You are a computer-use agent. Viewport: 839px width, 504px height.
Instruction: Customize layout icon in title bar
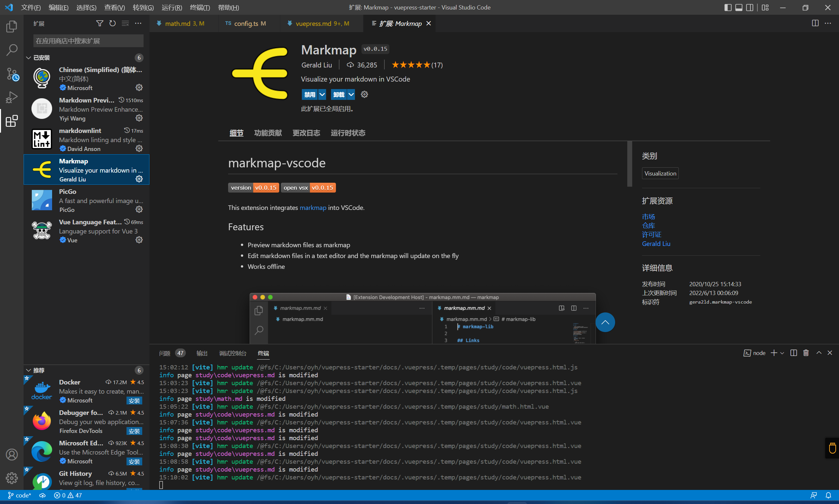765,8
